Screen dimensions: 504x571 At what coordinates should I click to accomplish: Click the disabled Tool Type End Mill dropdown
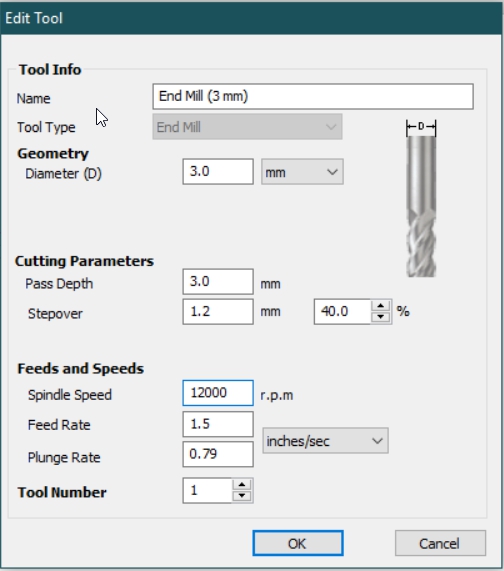tap(247, 127)
